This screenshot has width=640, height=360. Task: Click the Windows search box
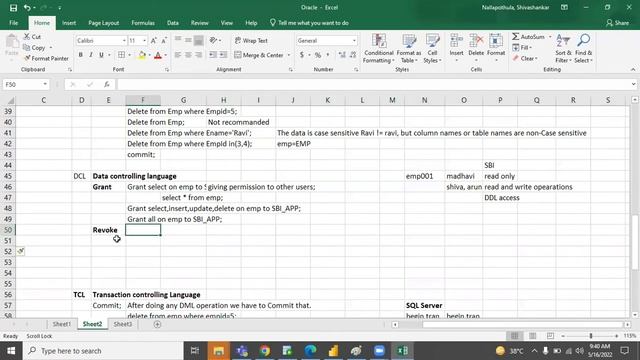click(x=103, y=351)
